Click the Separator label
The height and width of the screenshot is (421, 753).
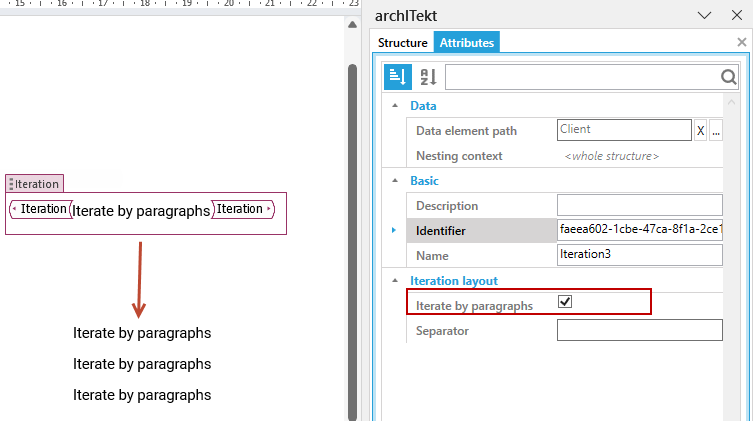tap(442, 331)
